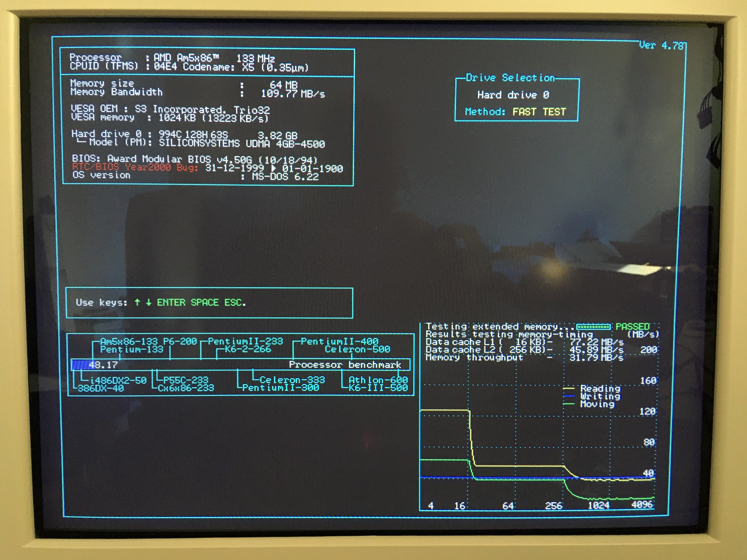Click the down arrow key hint
The image size is (747, 560).
[149, 302]
